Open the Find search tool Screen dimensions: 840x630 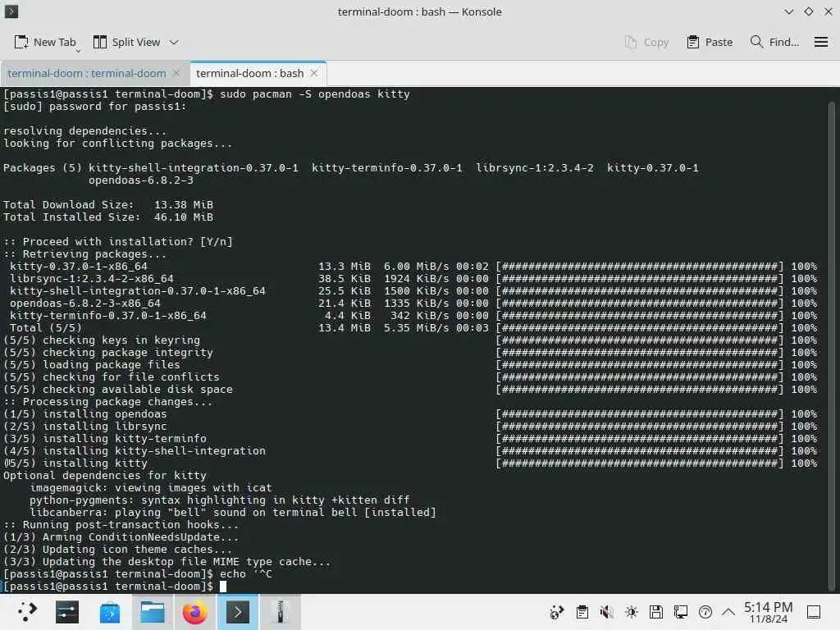coord(774,42)
